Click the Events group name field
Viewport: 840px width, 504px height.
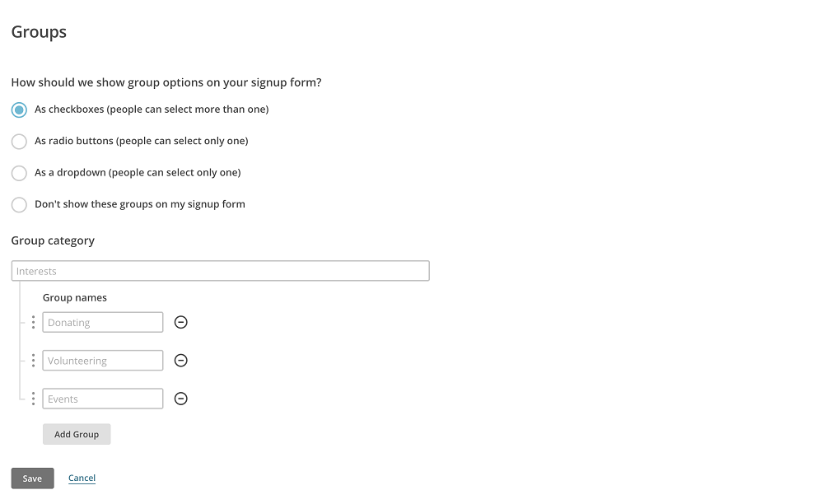click(102, 399)
